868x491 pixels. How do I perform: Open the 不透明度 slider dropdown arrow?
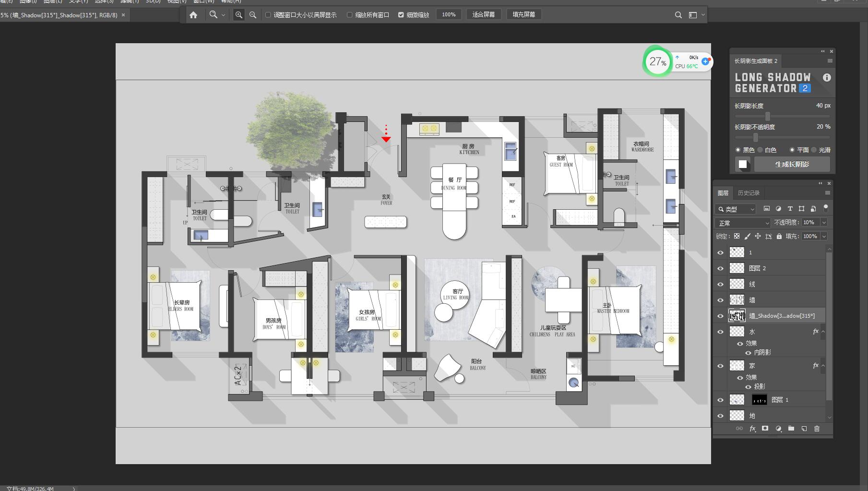[824, 222]
